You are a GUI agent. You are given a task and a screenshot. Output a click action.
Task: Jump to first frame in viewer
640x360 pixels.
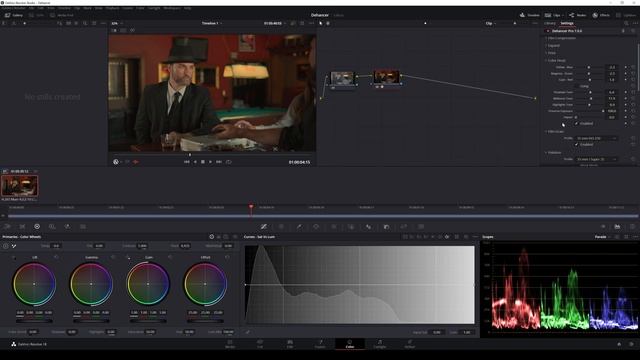187,162
